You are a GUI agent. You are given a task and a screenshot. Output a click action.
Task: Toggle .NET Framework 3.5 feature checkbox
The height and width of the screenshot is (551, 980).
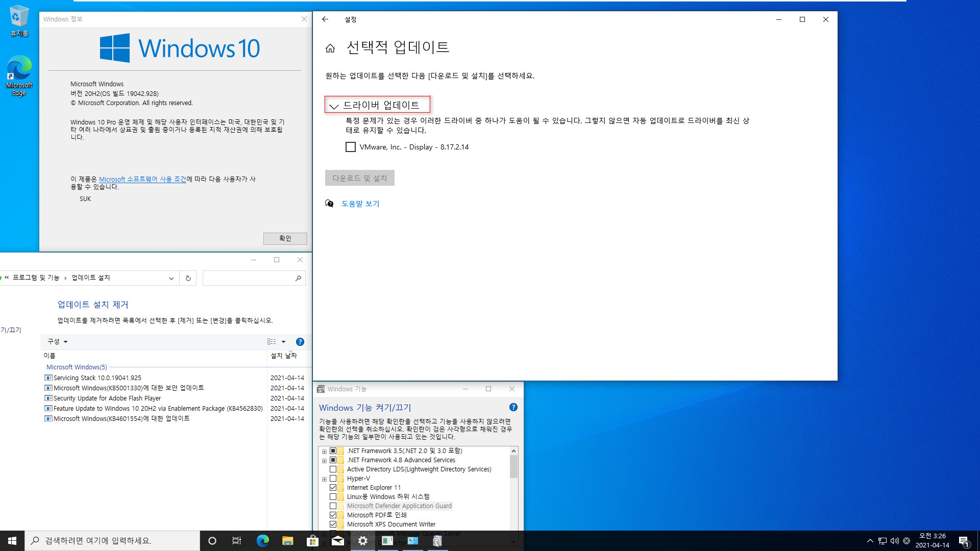coord(333,451)
